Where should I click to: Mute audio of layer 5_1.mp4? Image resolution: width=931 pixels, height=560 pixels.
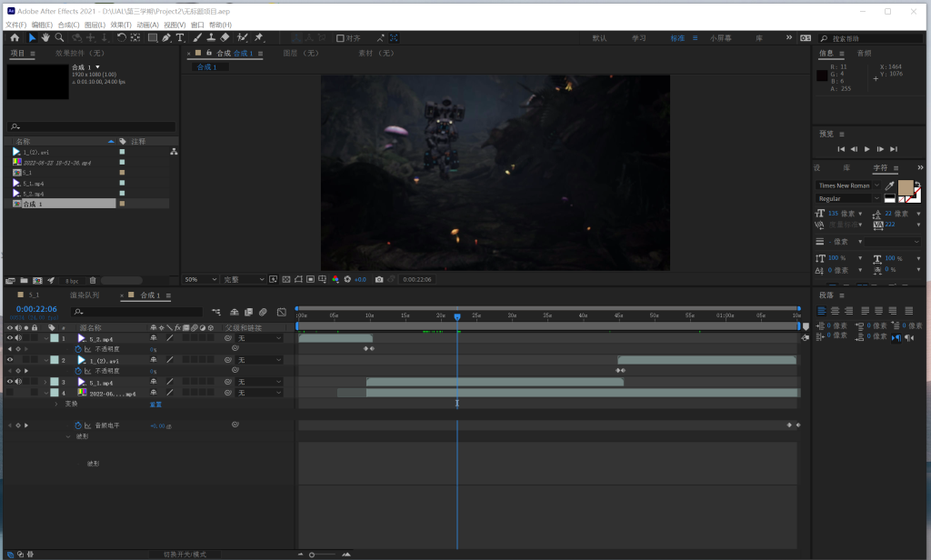pos(18,382)
